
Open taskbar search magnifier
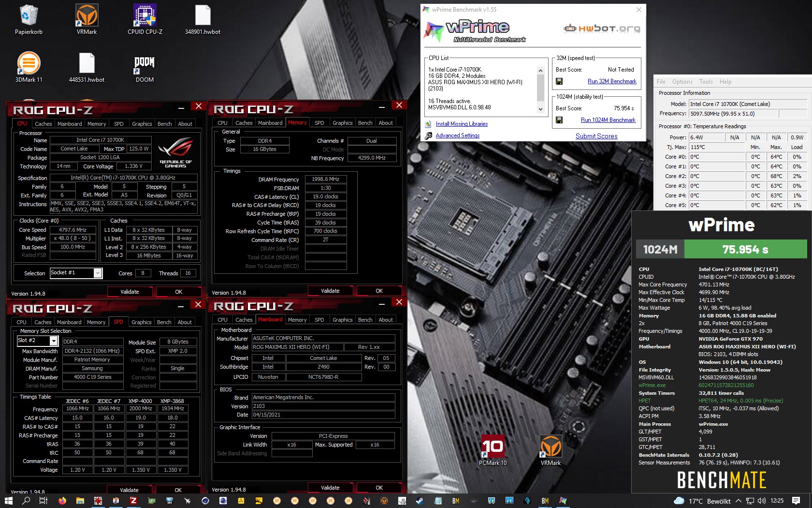tap(26, 501)
